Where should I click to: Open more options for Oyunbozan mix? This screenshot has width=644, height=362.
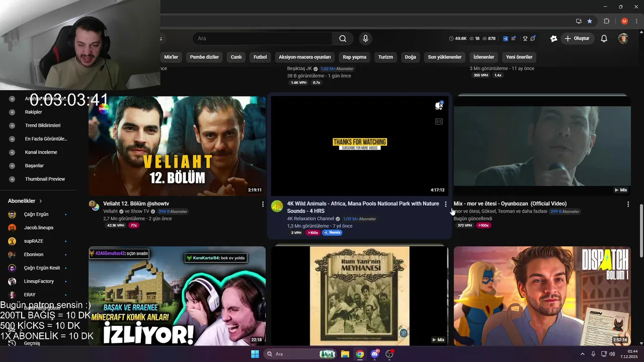628,204
